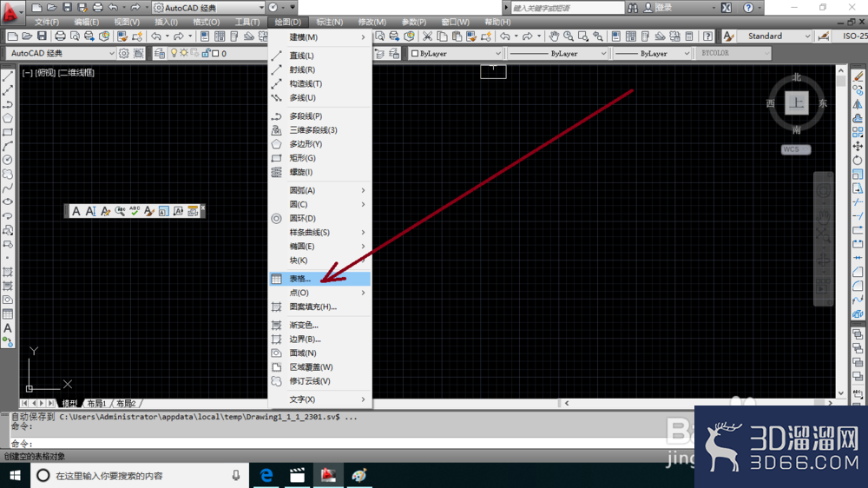
Task: Click Save in the quick access toolbar
Action: click(x=67, y=8)
